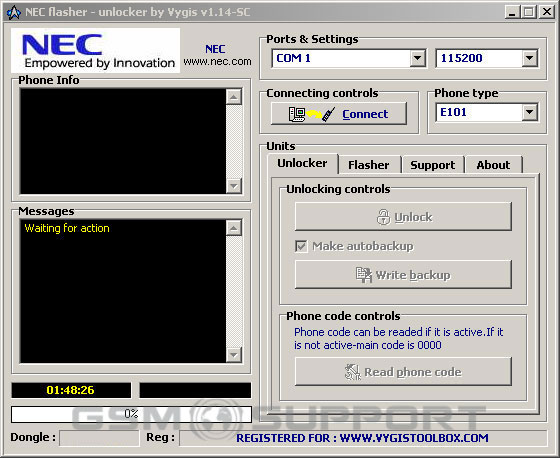Click the Unlock button
The height and width of the screenshot is (458, 560).
tap(403, 217)
